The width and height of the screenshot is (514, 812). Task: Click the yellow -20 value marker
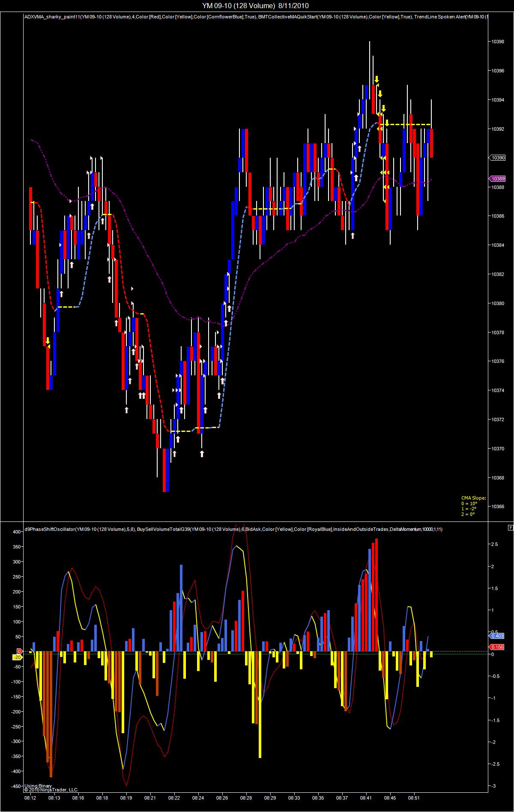18,657
